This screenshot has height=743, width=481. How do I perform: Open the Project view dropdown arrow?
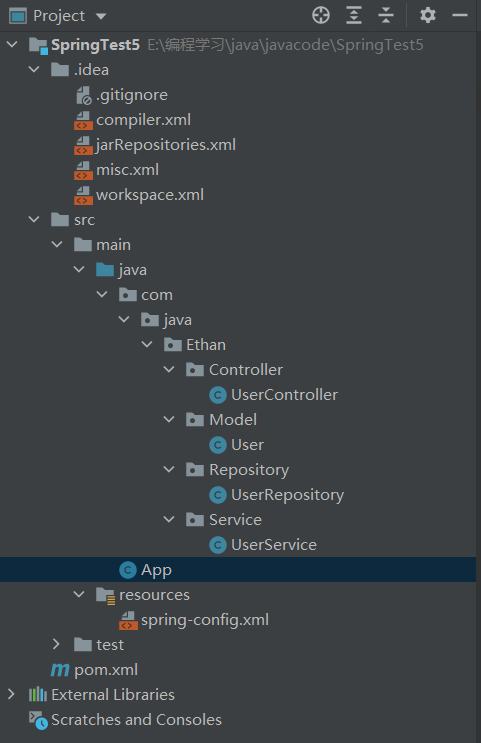(100, 16)
